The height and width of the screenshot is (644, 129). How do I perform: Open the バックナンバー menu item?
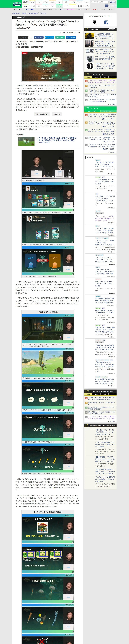(18, 9)
